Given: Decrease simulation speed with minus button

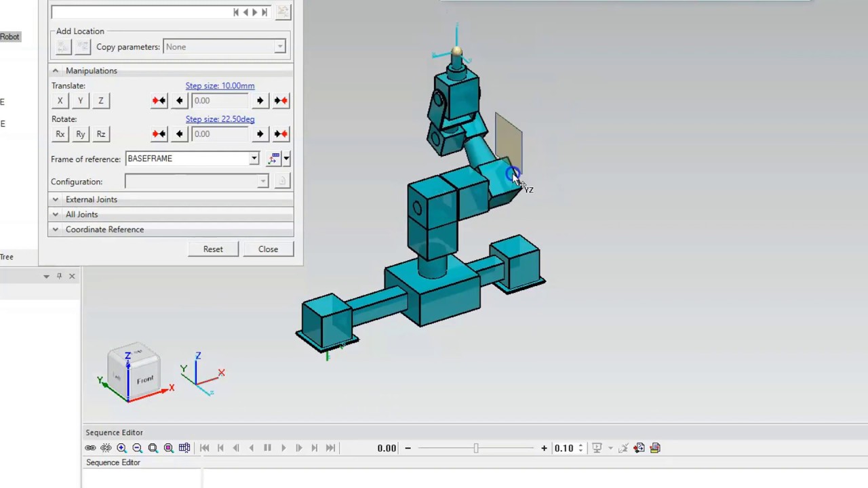Looking at the screenshot, I should click(408, 448).
